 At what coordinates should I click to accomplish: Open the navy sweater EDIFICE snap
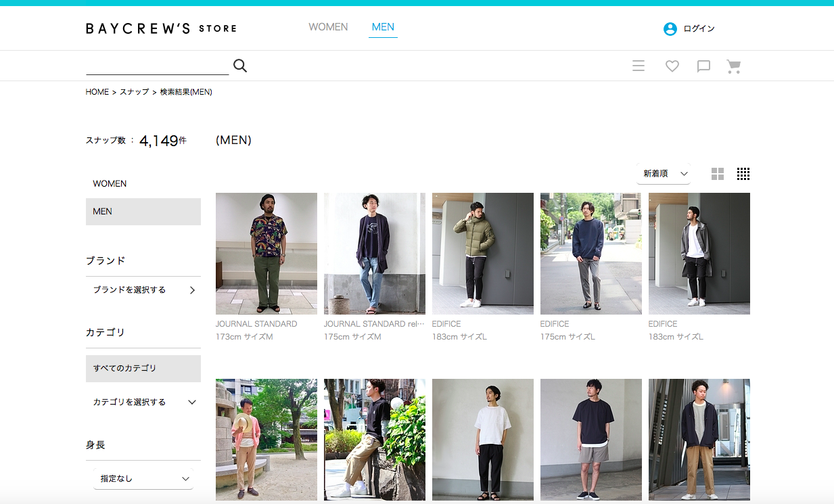[591, 254]
